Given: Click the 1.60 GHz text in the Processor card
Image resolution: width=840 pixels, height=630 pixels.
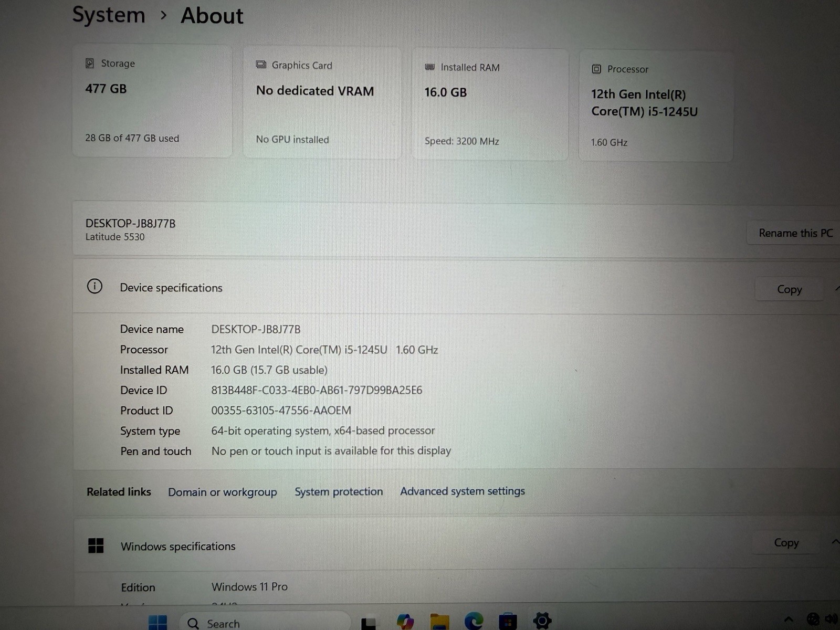Looking at the screenshot, I should click(609, 142).
